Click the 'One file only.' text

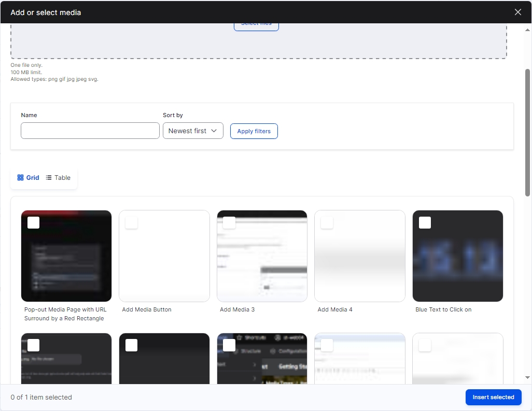tap(26, 65)
